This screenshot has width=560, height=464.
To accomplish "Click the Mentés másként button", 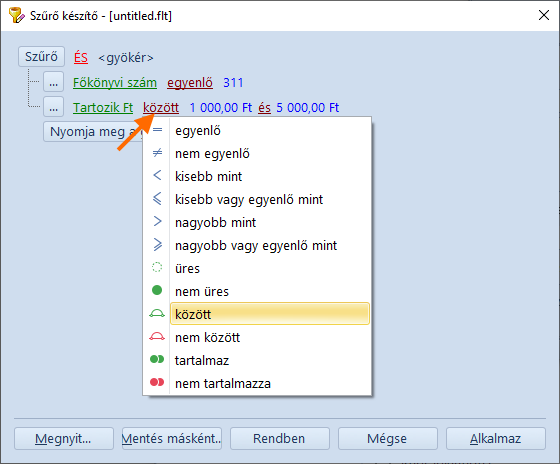I will (x=171, y=438).
